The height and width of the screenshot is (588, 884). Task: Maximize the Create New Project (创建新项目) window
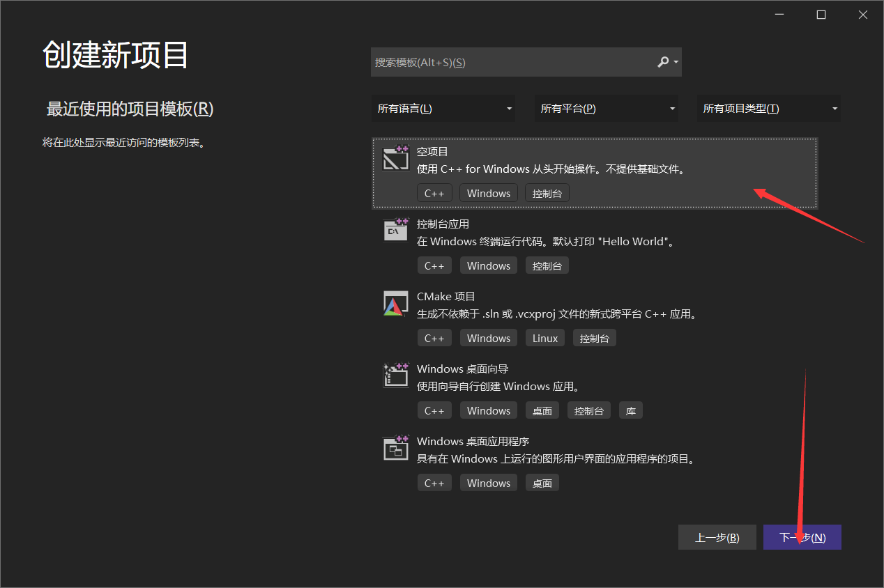pyautogui.click(x=821, y=15)
